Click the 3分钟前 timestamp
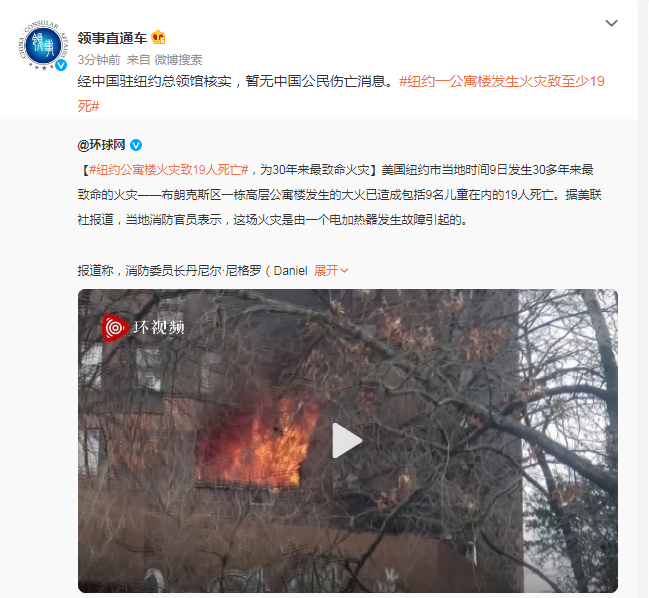649x598 pixels. [x=99, y=60]
